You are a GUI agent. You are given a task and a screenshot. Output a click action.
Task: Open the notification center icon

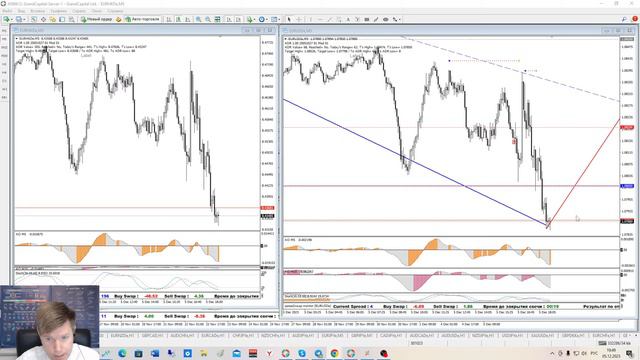coord(629,353)
